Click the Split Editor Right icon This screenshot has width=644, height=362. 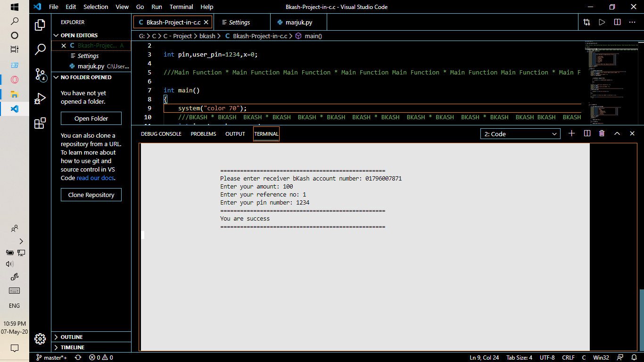click(x=617, y=22)
